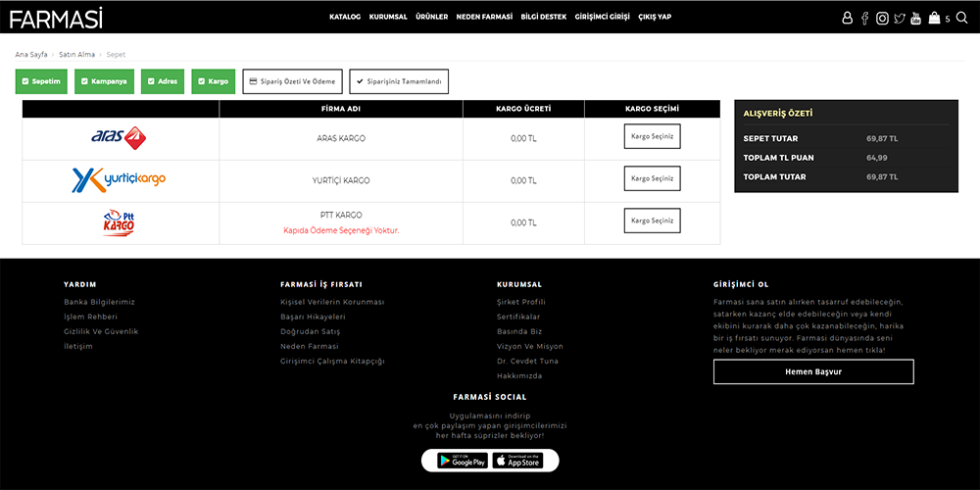Open Neden Farmasi footer link
980x490 pixels.
(310, 346)
